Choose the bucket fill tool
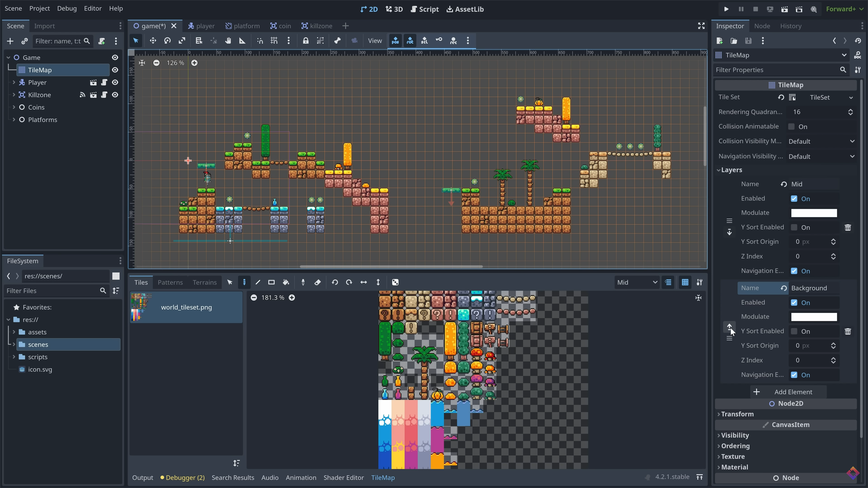The height and width of the screenshot is (488, 868). pos(286,282)
